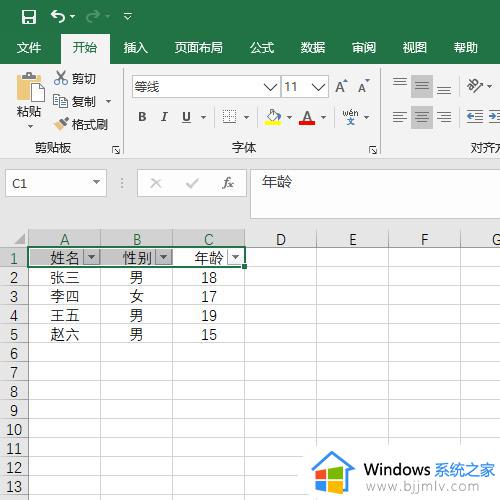Apply yellow fill color bucket

pyautogui.click(x=273, y=117)
